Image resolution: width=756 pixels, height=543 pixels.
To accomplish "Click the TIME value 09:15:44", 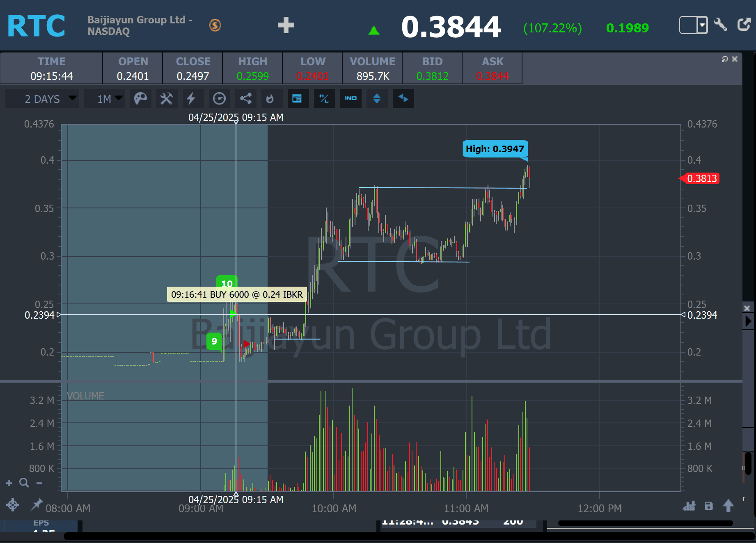I will 52,76.
